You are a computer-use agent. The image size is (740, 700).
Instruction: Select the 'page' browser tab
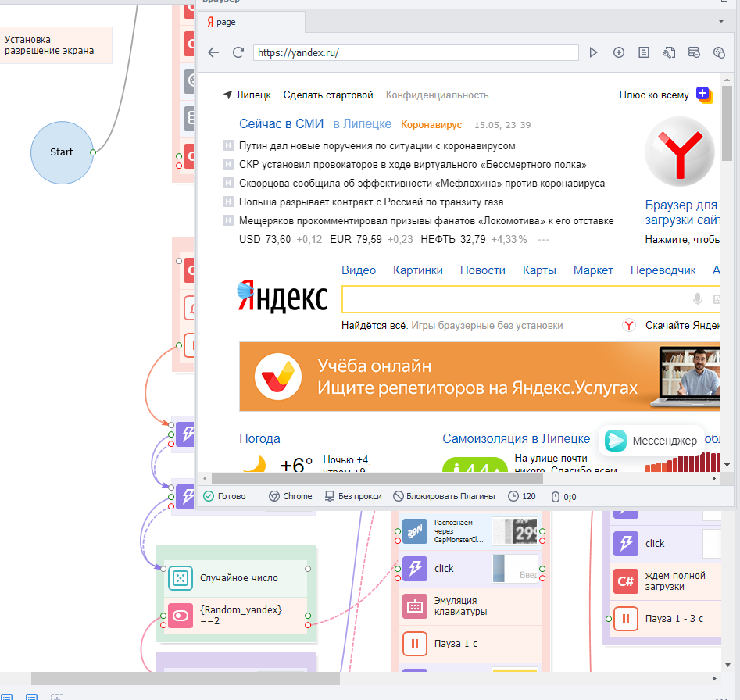point(252,22)
